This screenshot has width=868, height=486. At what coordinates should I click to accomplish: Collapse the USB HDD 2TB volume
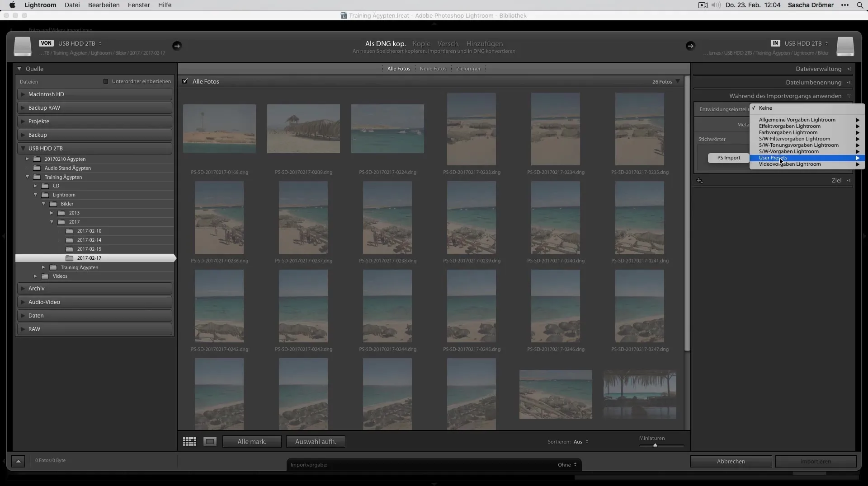pyautogui.click(x=23, y=149)
